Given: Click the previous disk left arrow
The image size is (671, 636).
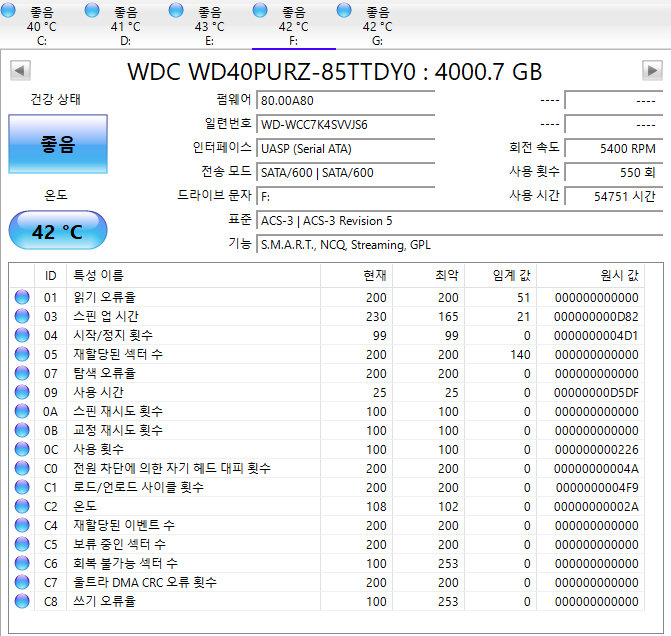Looking at the screenshot, I should tap(20, 71).
